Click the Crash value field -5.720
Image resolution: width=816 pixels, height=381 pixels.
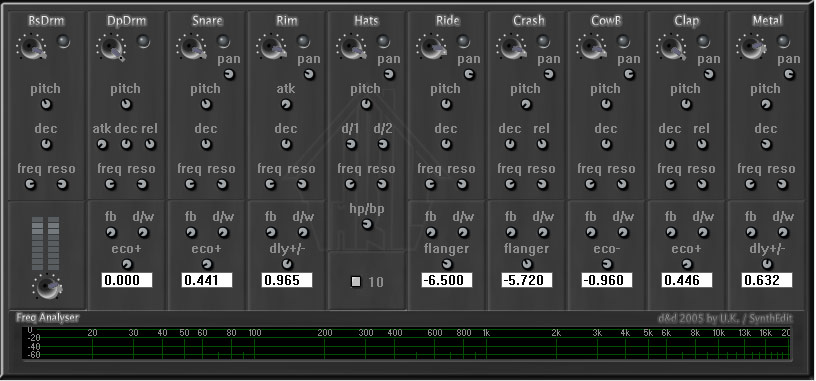coord(527,281)
